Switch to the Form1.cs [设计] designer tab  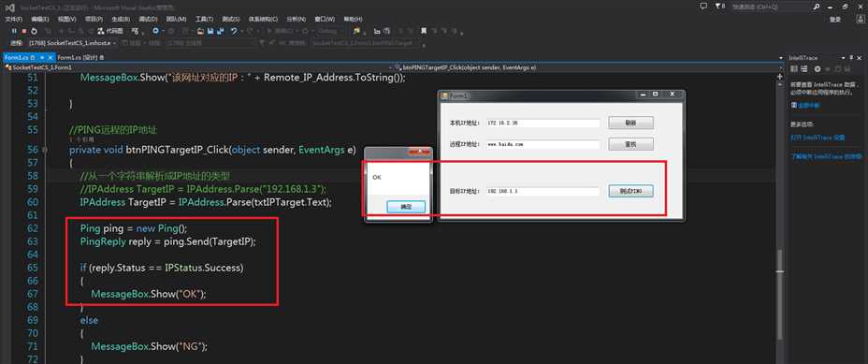pos(80,57)
